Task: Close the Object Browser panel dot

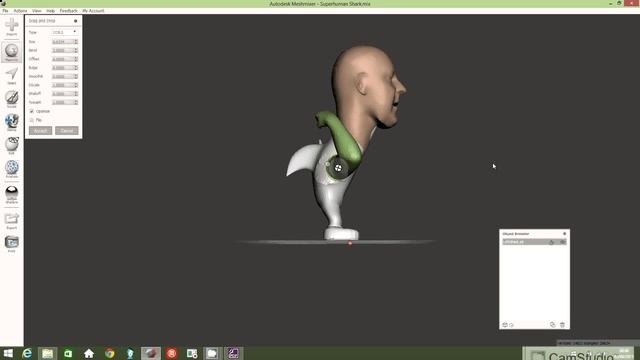Action: (x=564, y=234)
